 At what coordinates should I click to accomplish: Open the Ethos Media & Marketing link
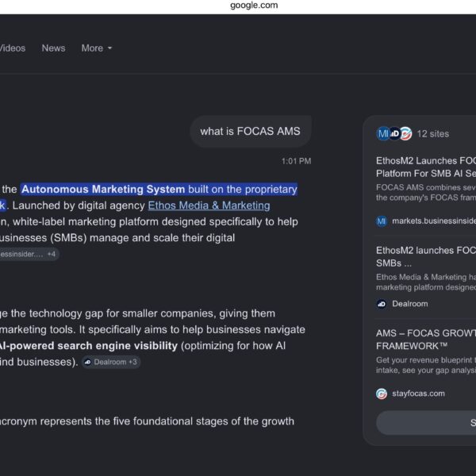(x=209, y=205)
